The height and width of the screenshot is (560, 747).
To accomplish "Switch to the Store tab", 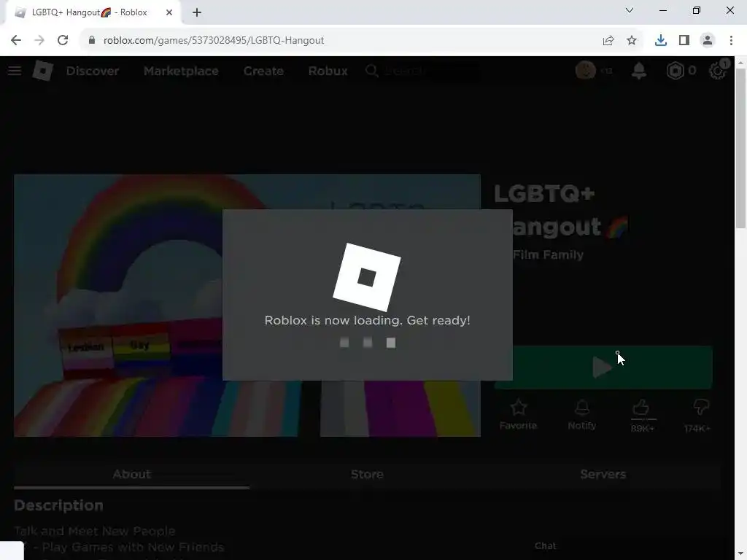I will coord(367,474).
